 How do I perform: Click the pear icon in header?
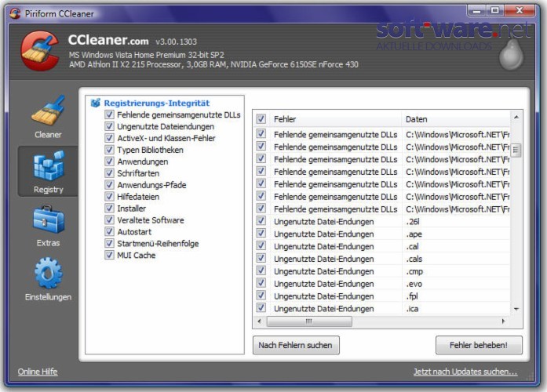(x=511, y=55)
